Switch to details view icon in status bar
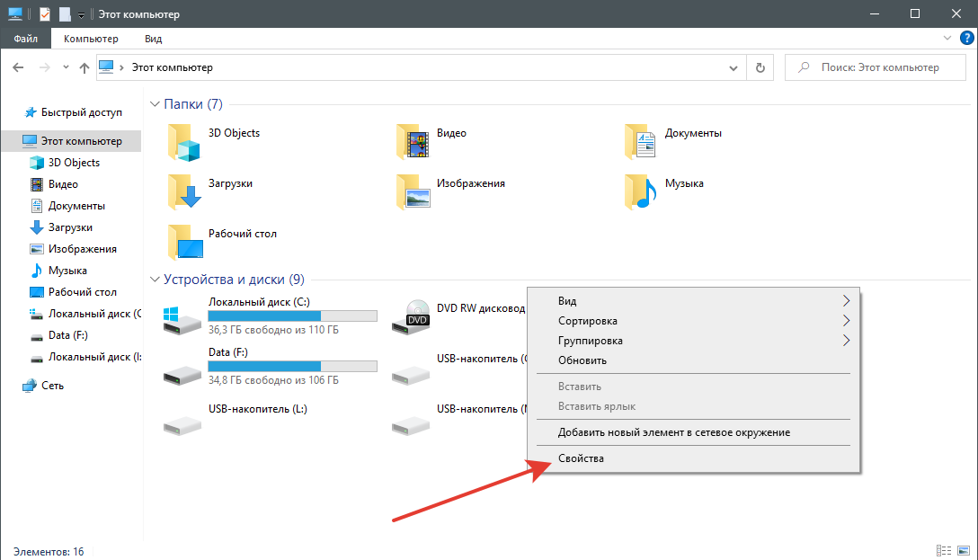978x560 pixels. tap(944, 551)
